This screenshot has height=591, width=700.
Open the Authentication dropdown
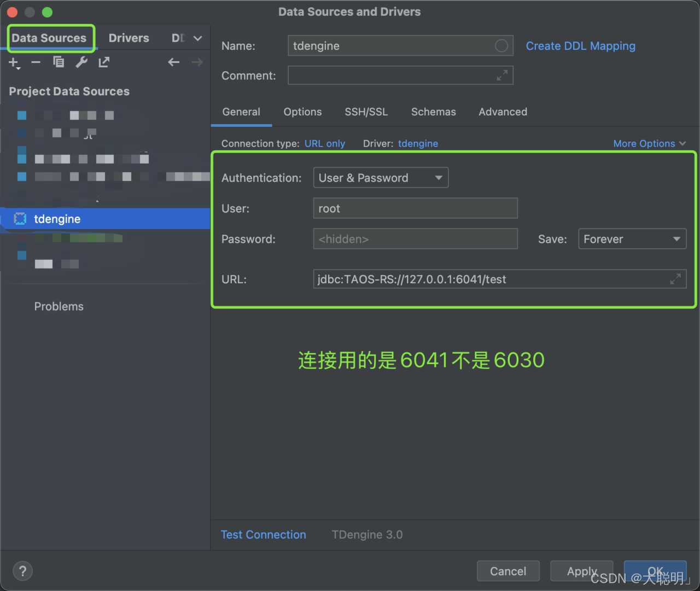(x=381, y=178)
